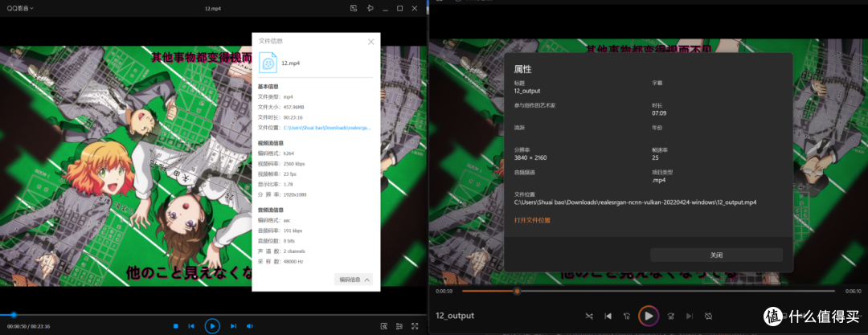This screenshot has width=868, height=335.
Task: Select the 1920x1080 resolution value
Action: click(294, 195)
